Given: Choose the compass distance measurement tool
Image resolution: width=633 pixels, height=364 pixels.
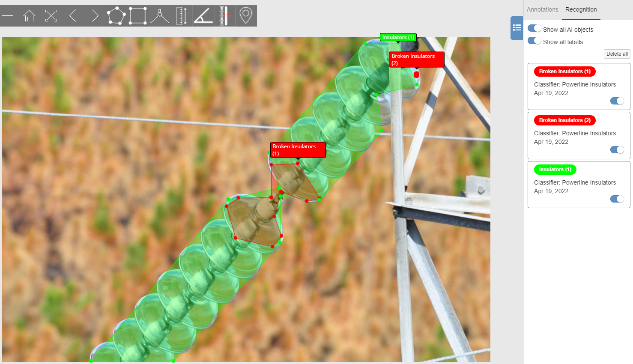Looking at the screenshot, I should click(160, 16).
